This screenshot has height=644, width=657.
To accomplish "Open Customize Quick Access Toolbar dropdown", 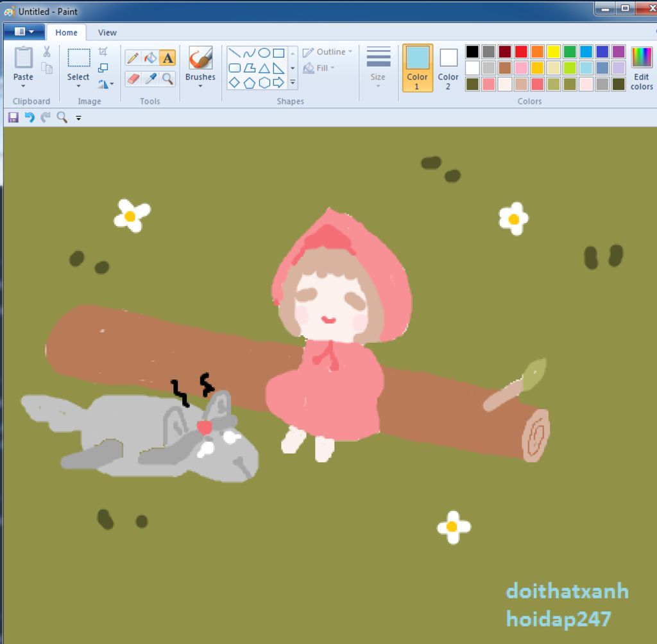I will [78, 117].
